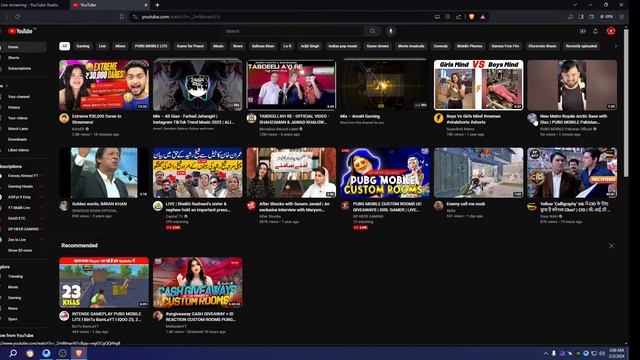
Task: Activate voice search microphone icon
Action: pos(391,31)
